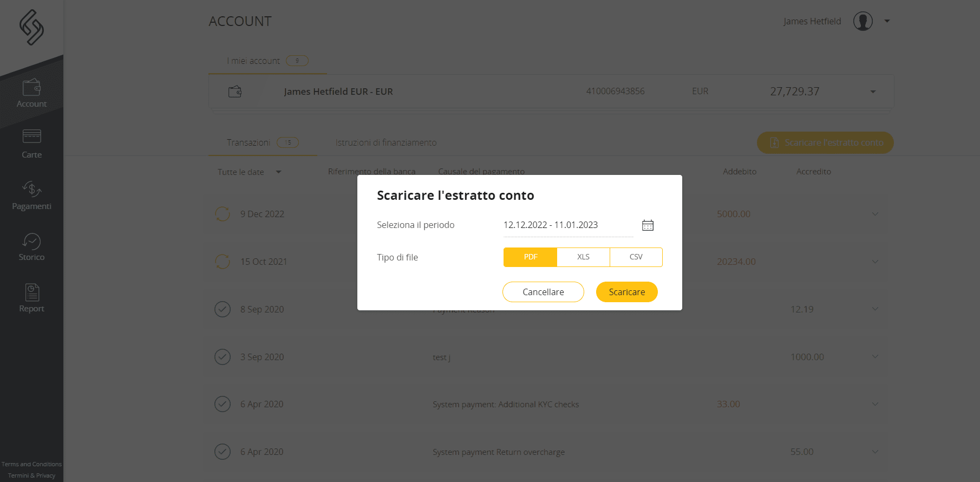
Task: Open the Terms and Conditions link
Action: 31,464
